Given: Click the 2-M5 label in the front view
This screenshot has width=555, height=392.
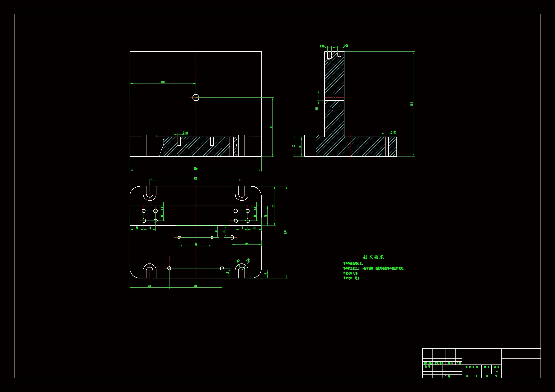Looking at the screenshot, I should click(185, 133).
